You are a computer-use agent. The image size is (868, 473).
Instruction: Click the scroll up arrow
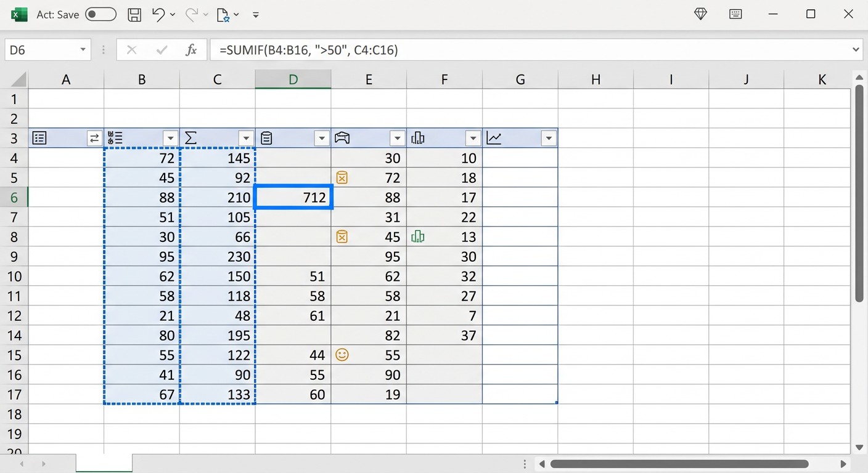[859, 76]
